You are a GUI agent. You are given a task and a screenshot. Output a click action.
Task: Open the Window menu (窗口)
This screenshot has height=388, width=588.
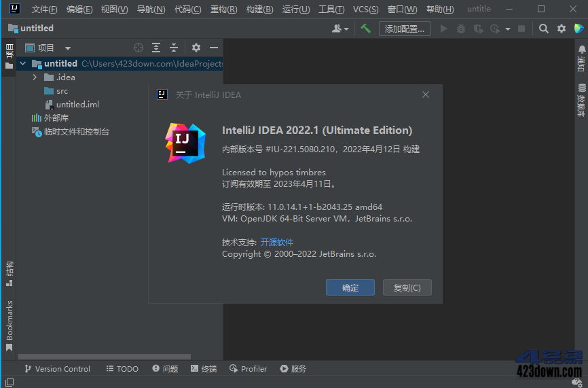(x=402, y=9)
